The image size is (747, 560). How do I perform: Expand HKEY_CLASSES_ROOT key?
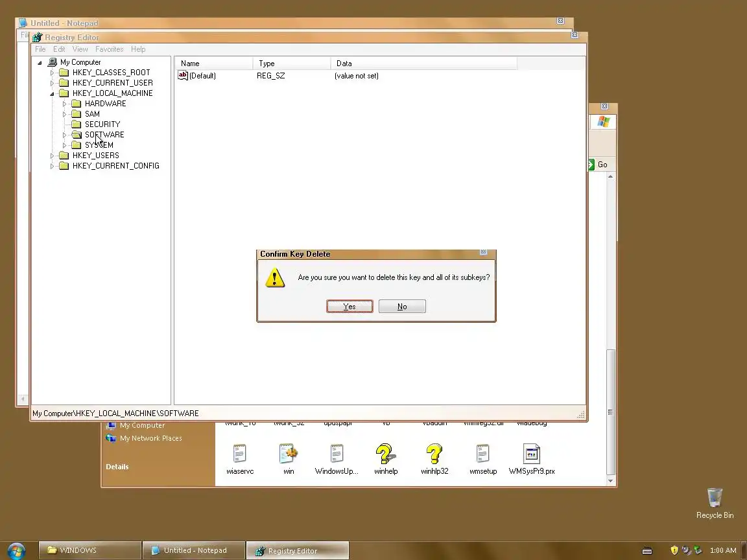point(52,73)
